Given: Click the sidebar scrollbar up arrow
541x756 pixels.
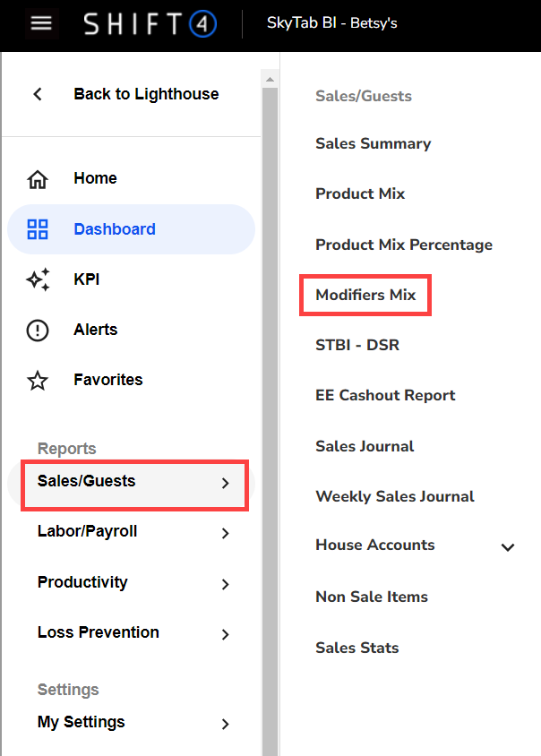Looking at the screenshot, I should point(270,79).
